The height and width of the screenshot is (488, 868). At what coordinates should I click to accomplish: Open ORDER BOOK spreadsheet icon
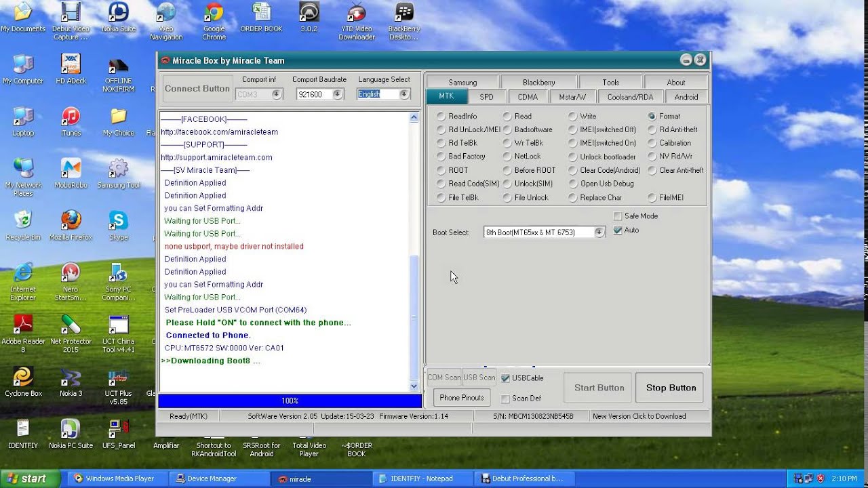point(261,18)
